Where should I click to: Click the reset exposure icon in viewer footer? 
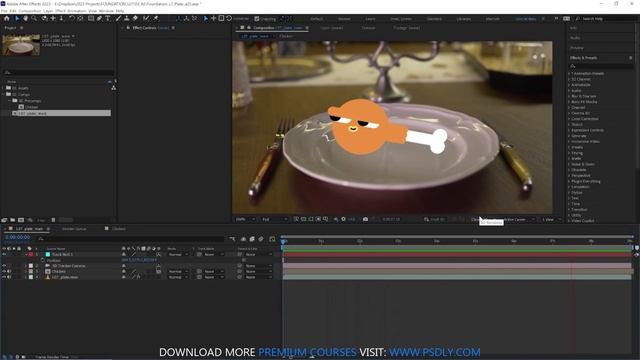(x=343, y=219)
